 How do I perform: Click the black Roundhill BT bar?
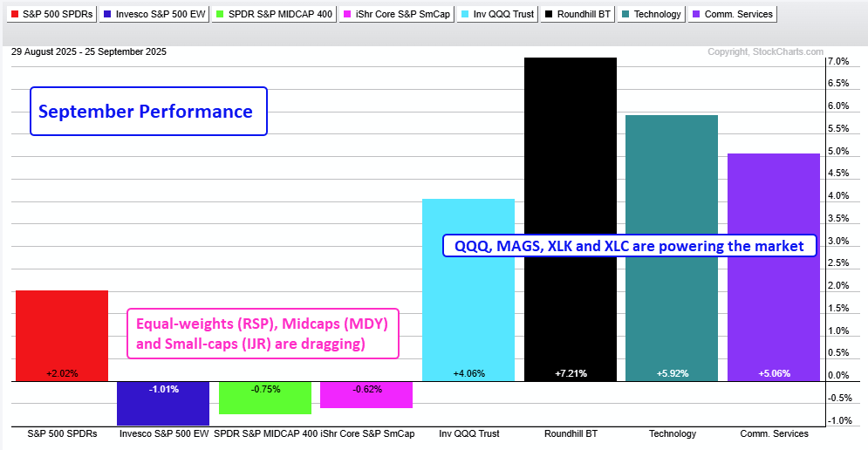[x=571, y=218]
